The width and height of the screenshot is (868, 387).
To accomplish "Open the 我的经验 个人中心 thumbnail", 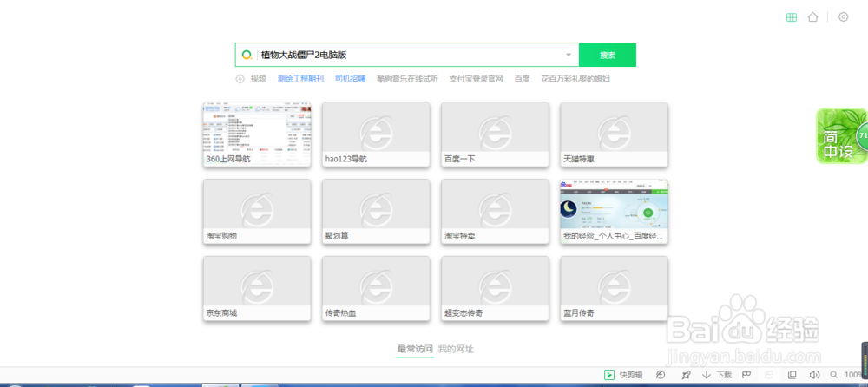I will [x=614, y=211].
